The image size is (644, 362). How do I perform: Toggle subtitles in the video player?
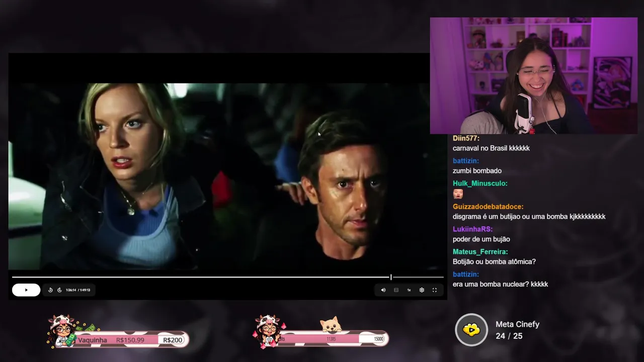[396, 290]
